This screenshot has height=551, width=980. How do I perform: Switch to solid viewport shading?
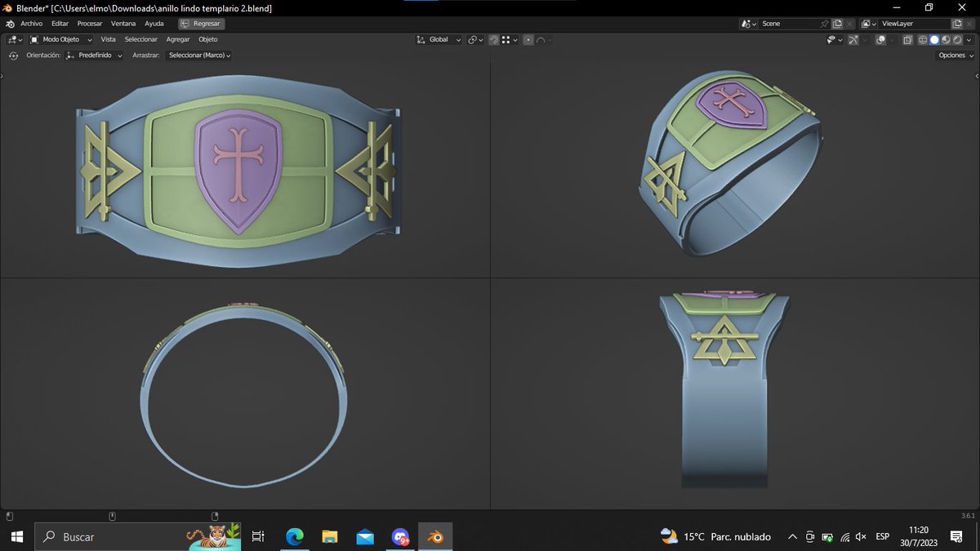click(934, 39)
